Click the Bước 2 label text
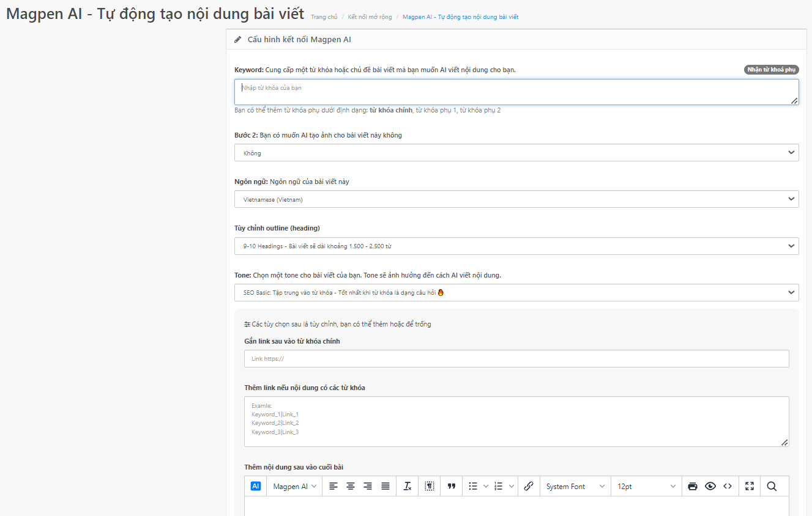Viewport: 812px width, 516px height. click(318, 135)
